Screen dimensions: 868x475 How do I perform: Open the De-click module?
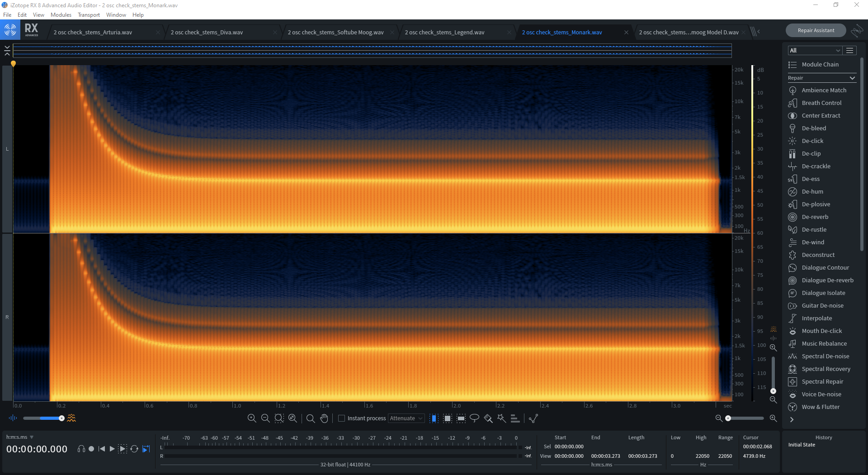[806, 141]
